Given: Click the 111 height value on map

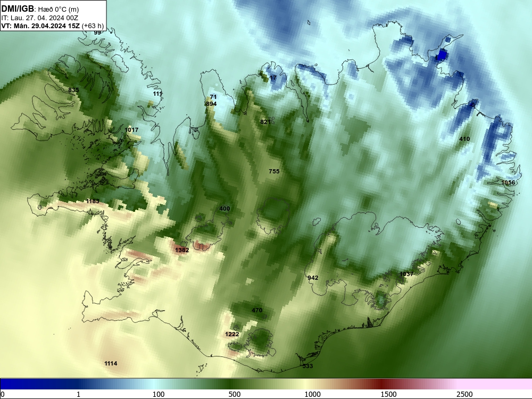Looking at the screenshot, I should pyautogui.click(x=157, y=94).
